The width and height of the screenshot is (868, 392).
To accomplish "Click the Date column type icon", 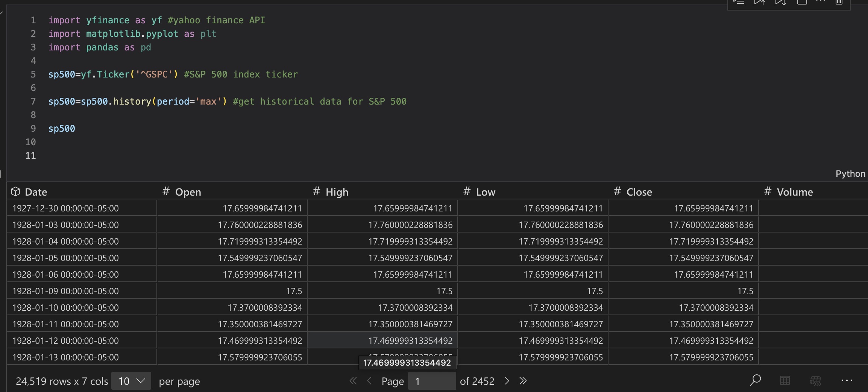I will pos(15,191).
